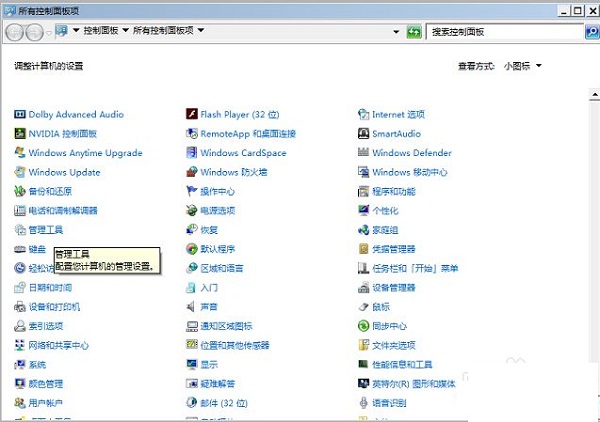Open 英特尔(R) 图形和媒体
Screen dimensions: 600x422
414,384
